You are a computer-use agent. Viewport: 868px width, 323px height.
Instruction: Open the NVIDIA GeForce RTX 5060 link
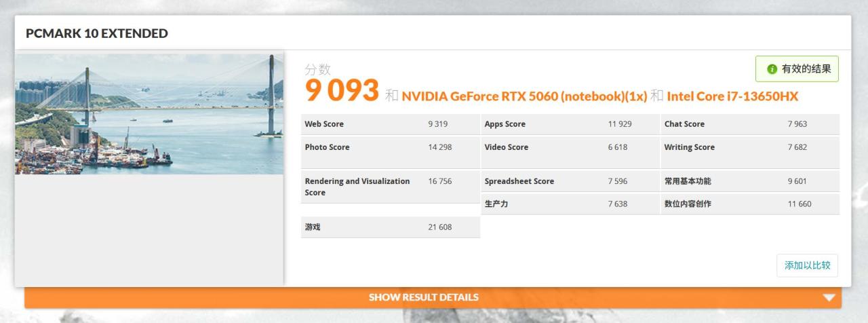point(524,96)
